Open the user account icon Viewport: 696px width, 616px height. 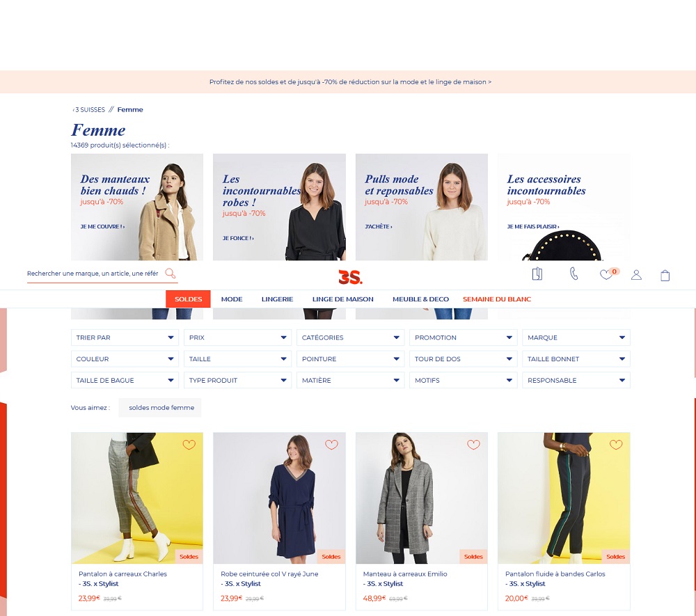636,275
